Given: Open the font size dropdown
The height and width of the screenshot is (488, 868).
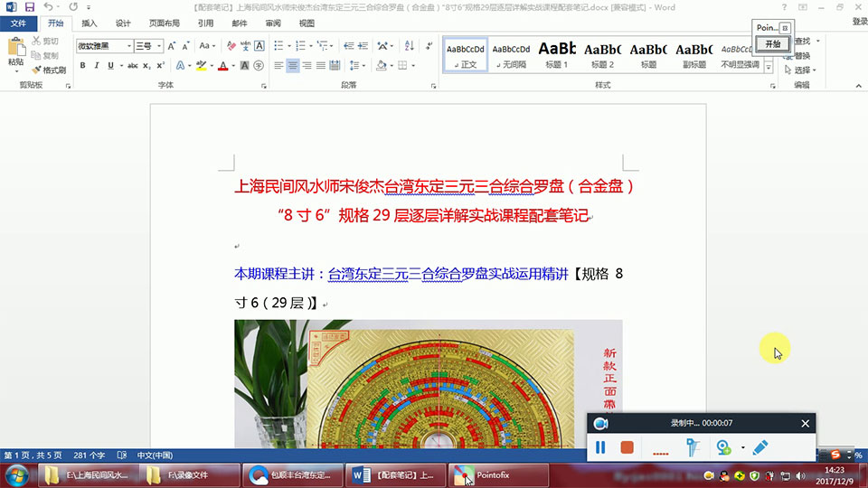Looking at the screenshot, I should click(x=159, y=46).
